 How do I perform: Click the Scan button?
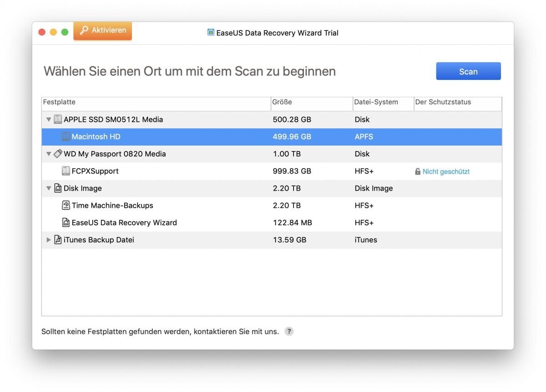point(468,71)
